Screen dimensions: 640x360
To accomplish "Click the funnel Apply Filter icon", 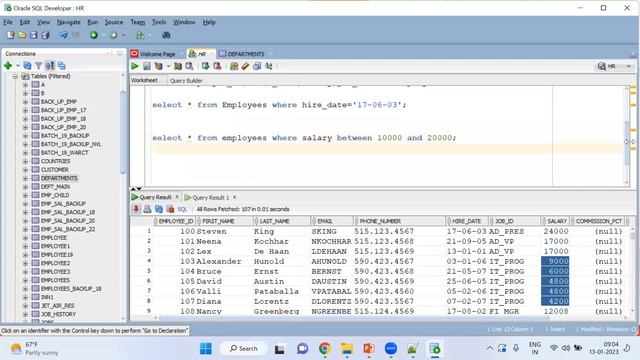I will [38, 65].
